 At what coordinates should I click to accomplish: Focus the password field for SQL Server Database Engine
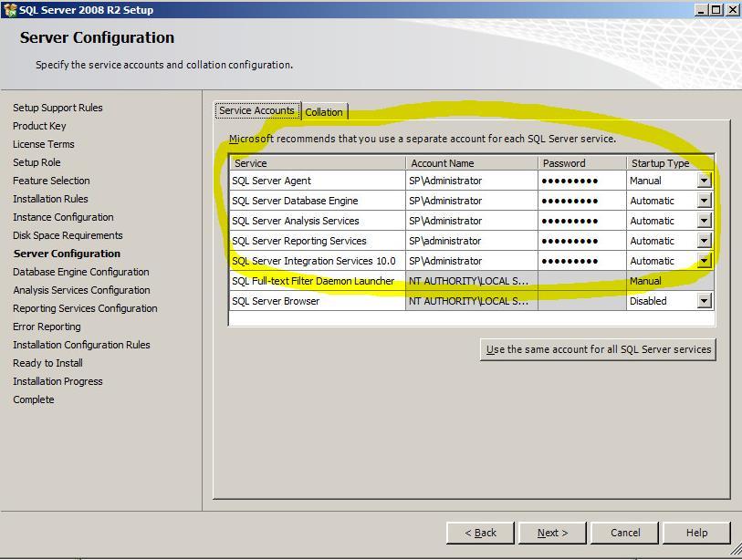point(582,201)
